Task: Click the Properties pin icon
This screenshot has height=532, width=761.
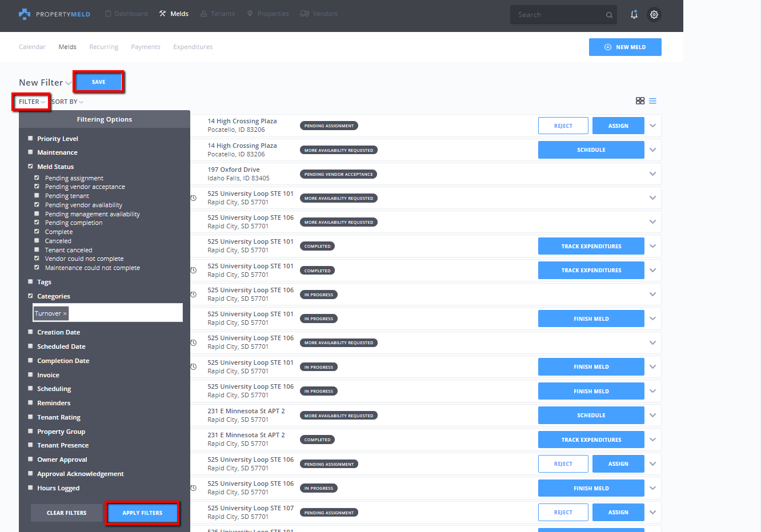Action: 250,14
